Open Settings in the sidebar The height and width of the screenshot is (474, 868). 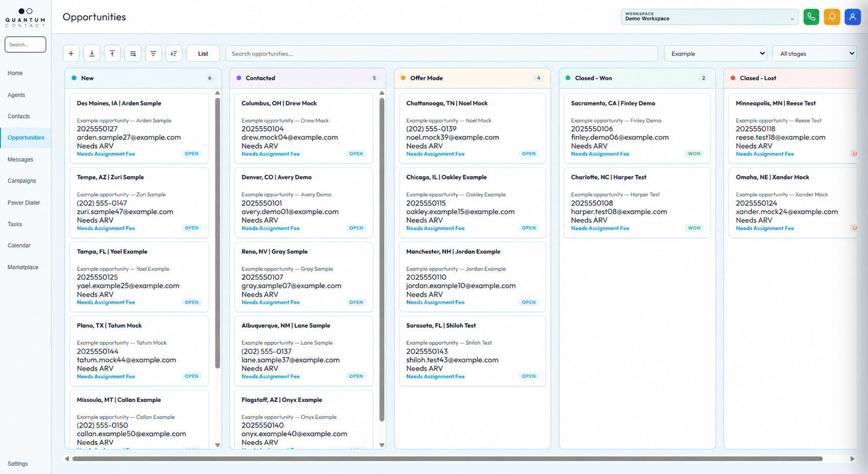click(18, 464)
